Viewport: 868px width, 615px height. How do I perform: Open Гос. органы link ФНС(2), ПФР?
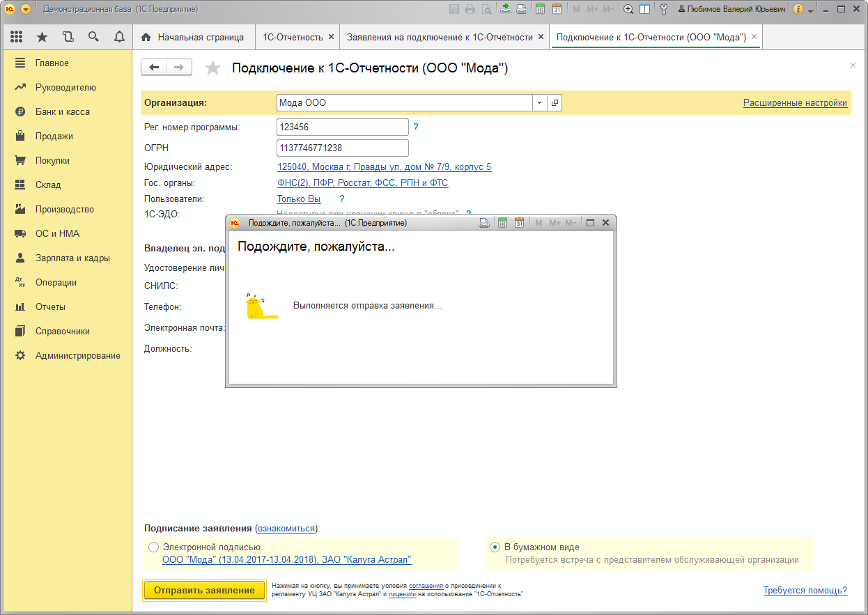pyautogui.click(x=362, y=182)
